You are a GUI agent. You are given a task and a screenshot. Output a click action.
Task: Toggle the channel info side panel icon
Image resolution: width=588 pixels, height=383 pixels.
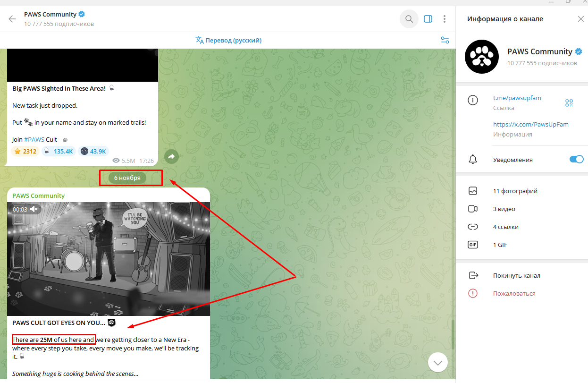(428, 19)
